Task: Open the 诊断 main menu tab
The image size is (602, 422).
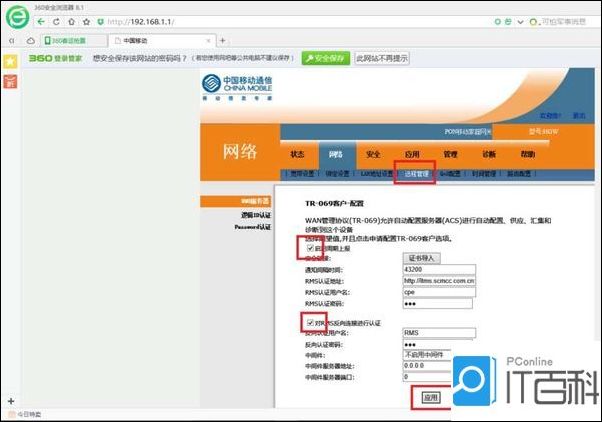Action: coord(489,154)
